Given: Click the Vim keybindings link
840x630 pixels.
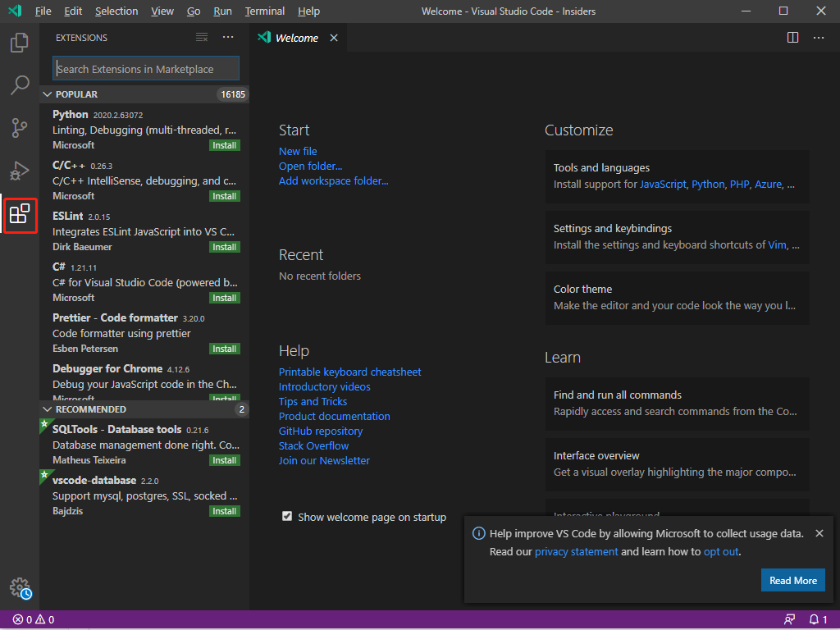Looking at the screenshot, I should click(x=778, y=244).
